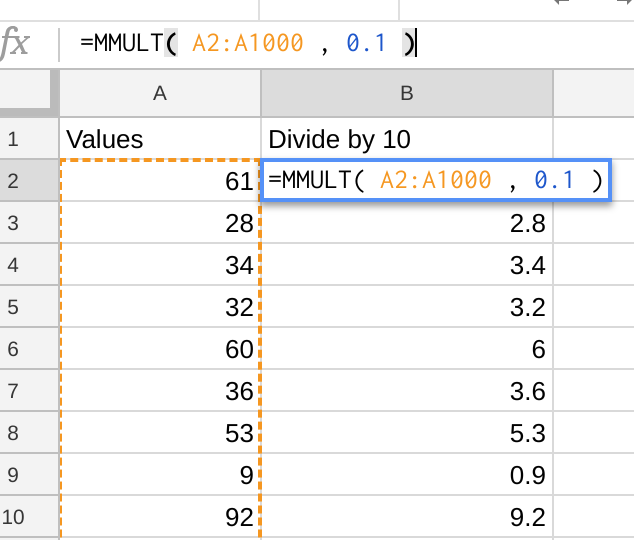Select row 9 header
The width and height of the screenshot is (634, 540).
pyautogui.click(x=29, y=475)
